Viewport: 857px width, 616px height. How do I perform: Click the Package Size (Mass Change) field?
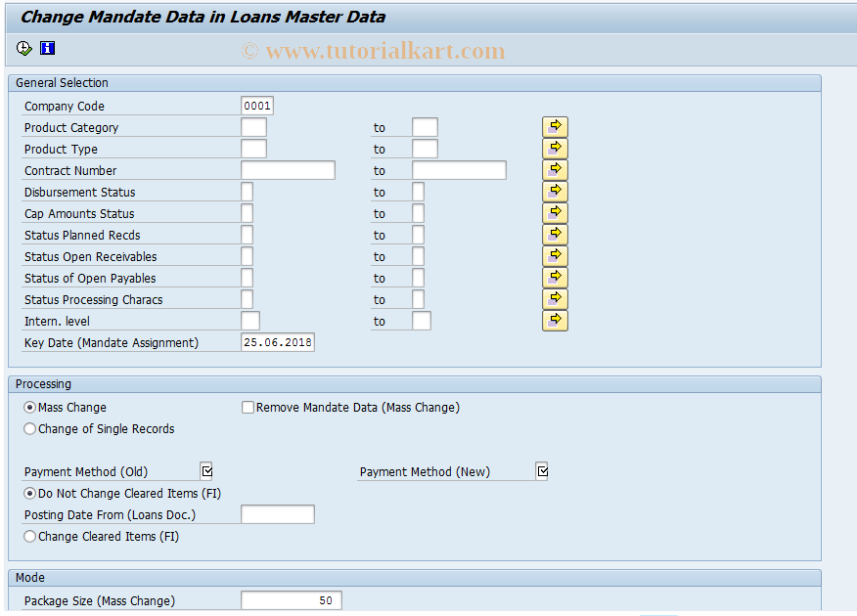[291, 599]
